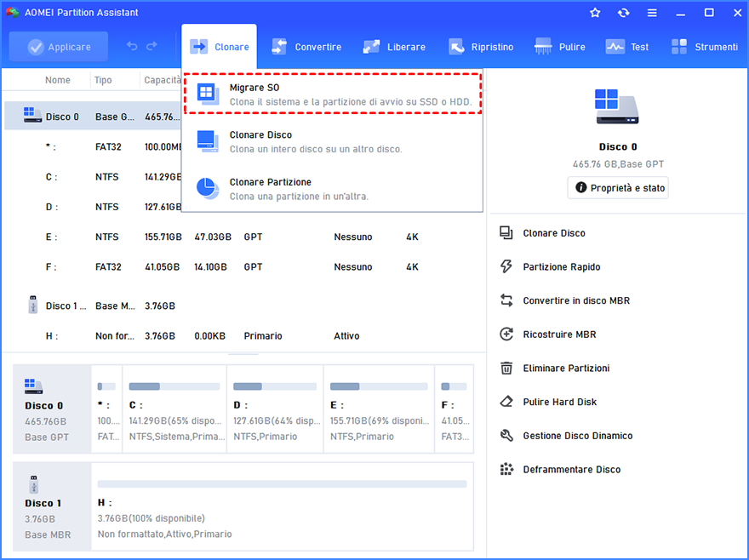The width and height of the screenshot is (749, 560).
Task: Click Convertire in disco MBR
Action: tap(576, 300)
